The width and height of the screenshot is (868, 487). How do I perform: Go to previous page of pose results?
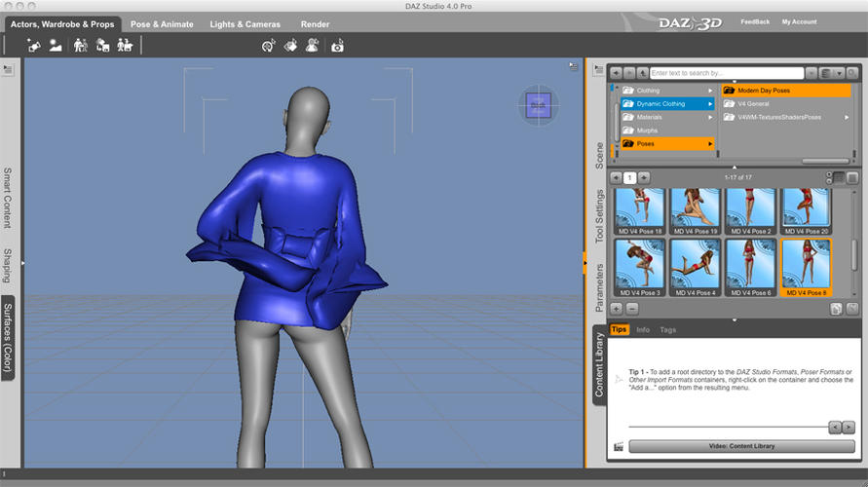pos(616,177)
